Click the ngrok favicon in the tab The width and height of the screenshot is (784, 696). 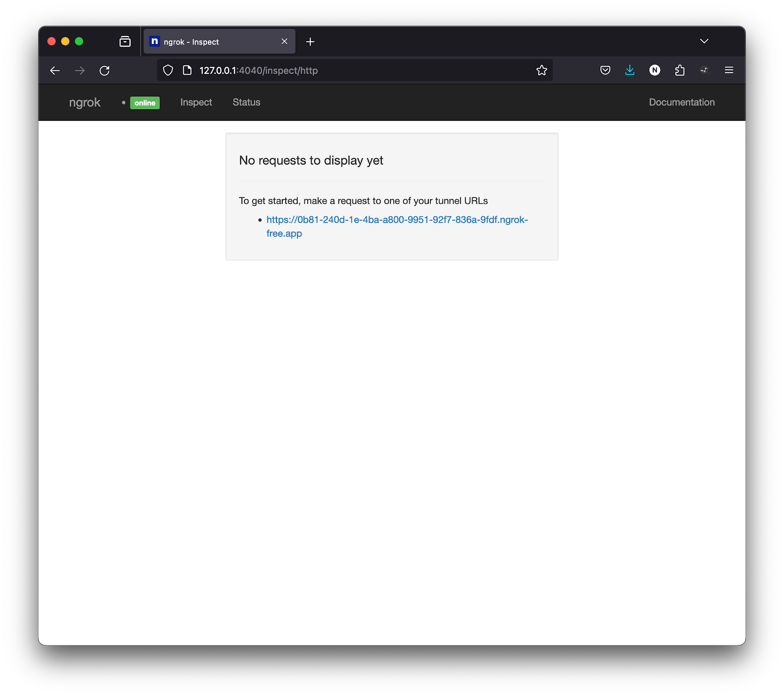[154, 42]
